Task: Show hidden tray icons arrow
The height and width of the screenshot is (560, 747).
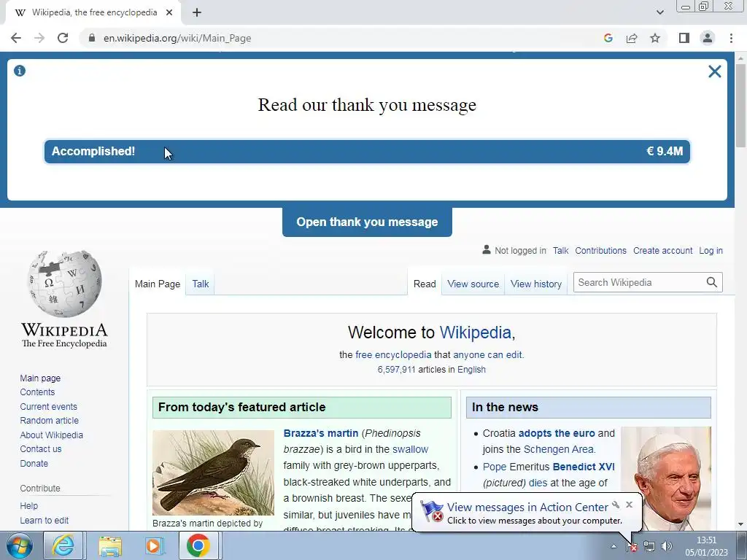Action: [614, 547]
